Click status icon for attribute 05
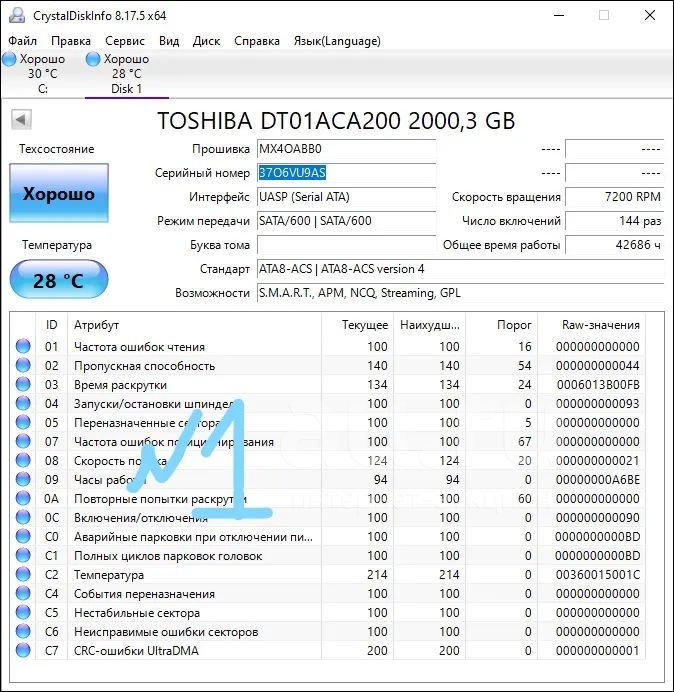 point(23,422)
